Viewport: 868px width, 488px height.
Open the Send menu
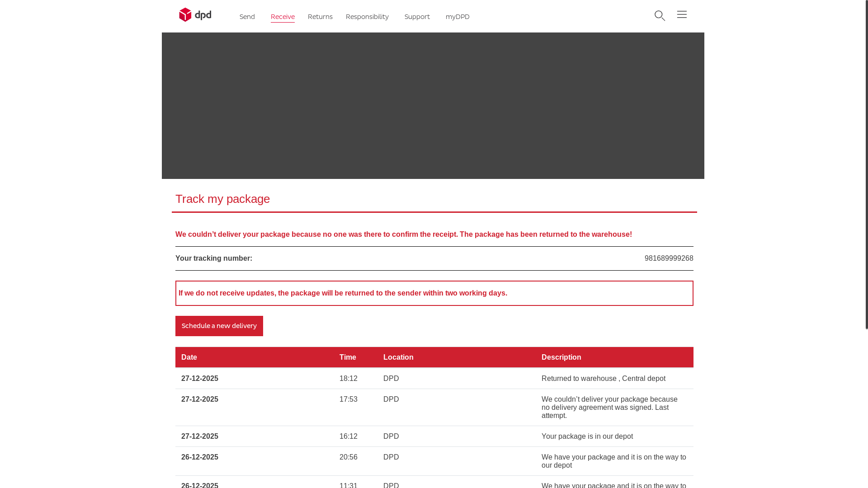click(247, 17)
